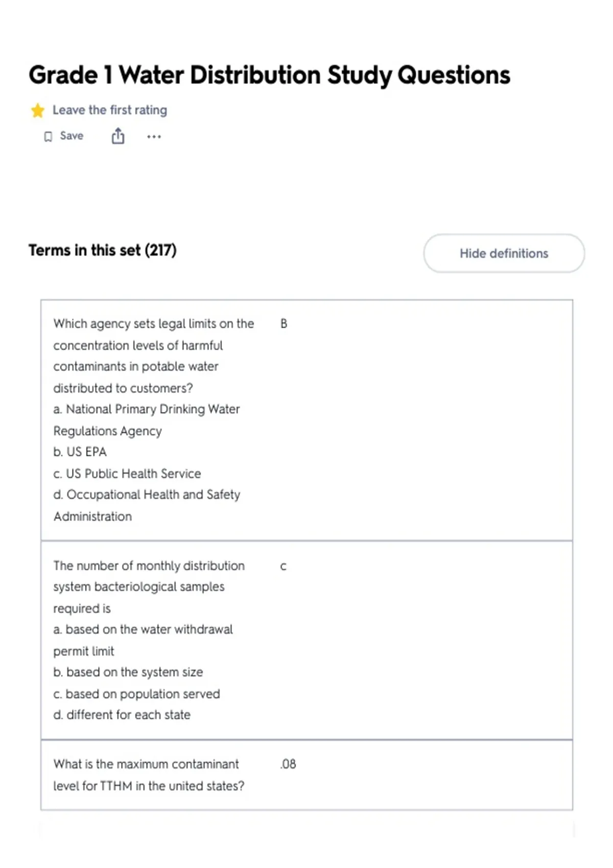Open the share icon
The width and height of the screenshot is (613, 868).
[118, 136]
